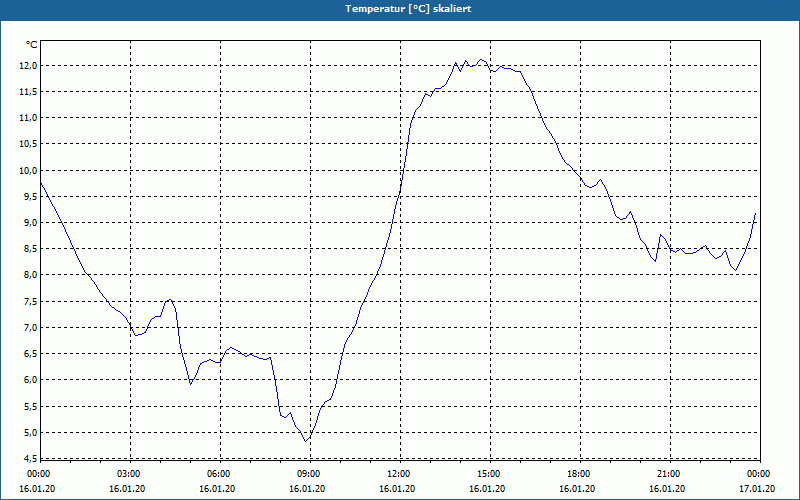Select the 12:00 time label
The image size is (800, 500).
[x=399, y=474]
